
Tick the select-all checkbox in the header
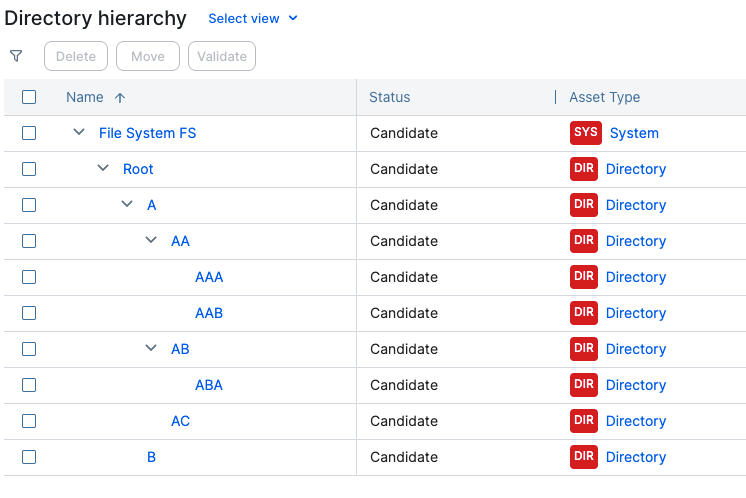click(29, 97)
